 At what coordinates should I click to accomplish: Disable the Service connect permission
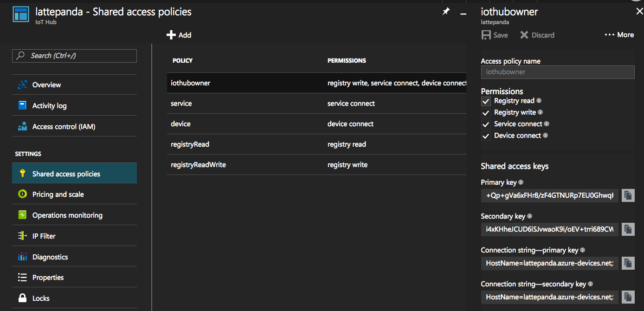[x=486, y=124]
